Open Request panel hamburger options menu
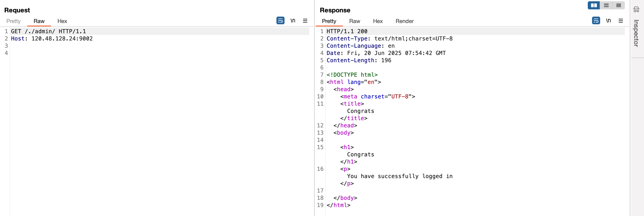 click(x=305, y=21)
